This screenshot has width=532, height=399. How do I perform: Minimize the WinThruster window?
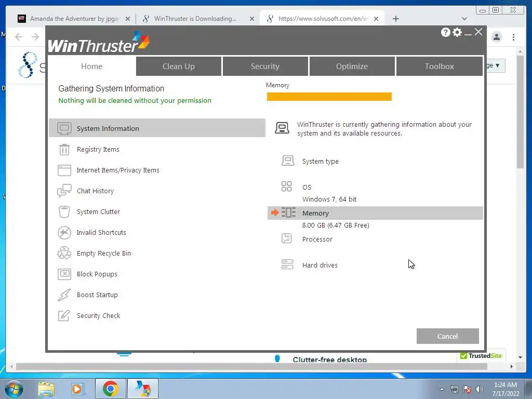(468, 33)
